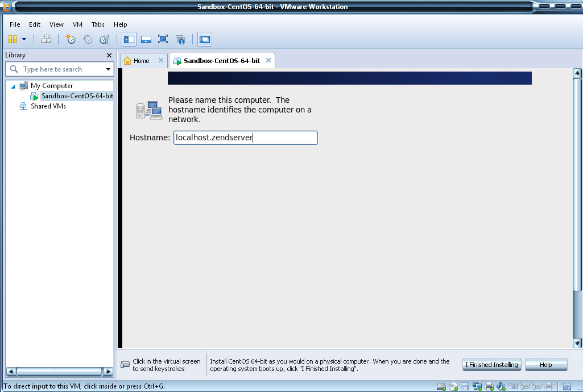The height and width of the screenshot is (392, 583).
Task: Toggle the thumbnail bar
Action: [146, 39]
